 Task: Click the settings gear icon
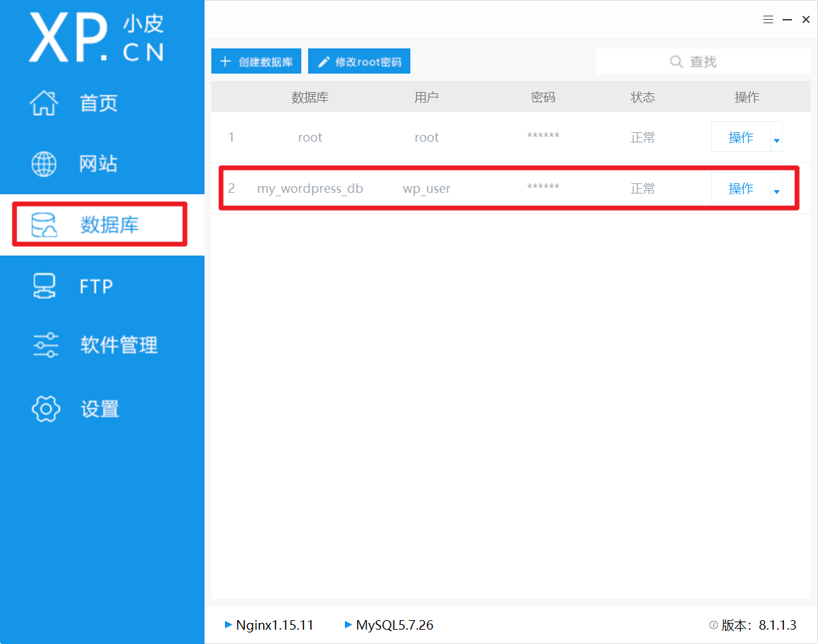click(x=46, y=409)
